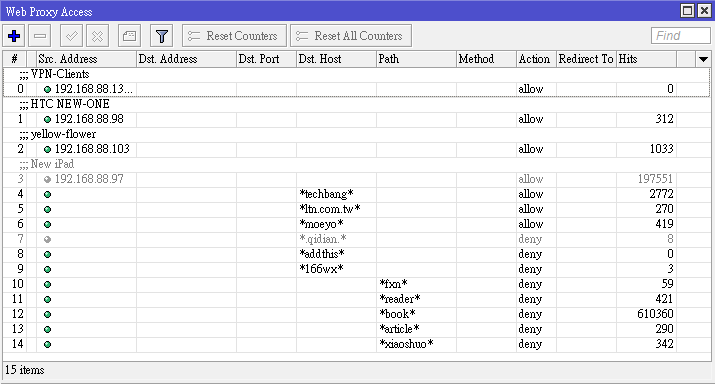Enable the selected rule with checkmark button

[72, 36]
